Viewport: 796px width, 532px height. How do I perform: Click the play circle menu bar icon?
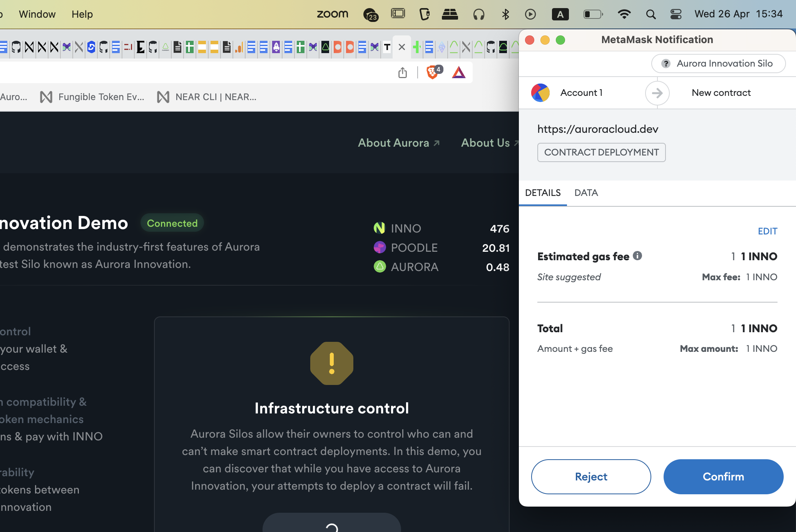(x=530, y=14)
